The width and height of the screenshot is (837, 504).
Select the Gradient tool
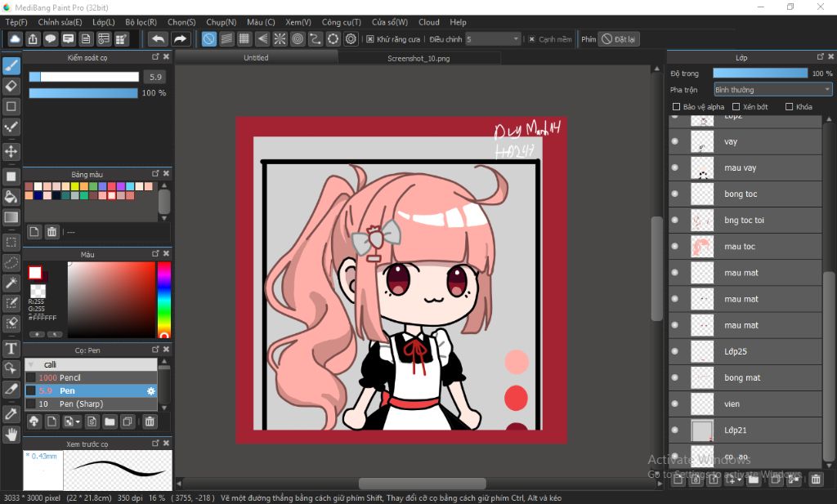point(11,217)
